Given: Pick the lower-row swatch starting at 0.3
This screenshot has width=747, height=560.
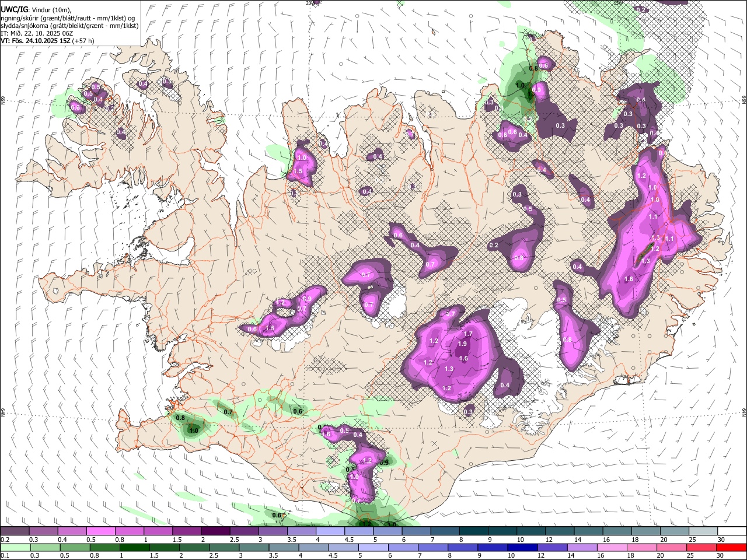Looking at the screenshot, I should click(45, 547).
